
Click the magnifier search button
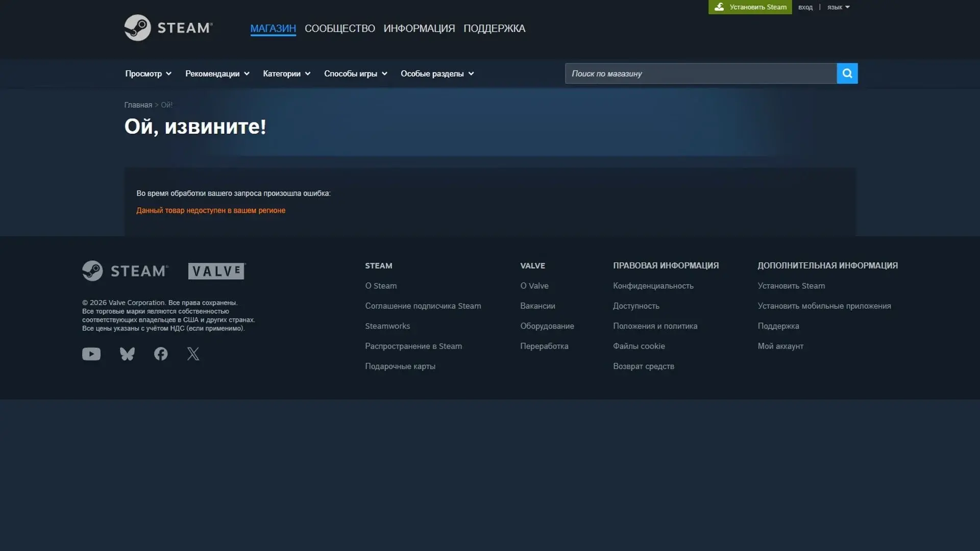847,73
